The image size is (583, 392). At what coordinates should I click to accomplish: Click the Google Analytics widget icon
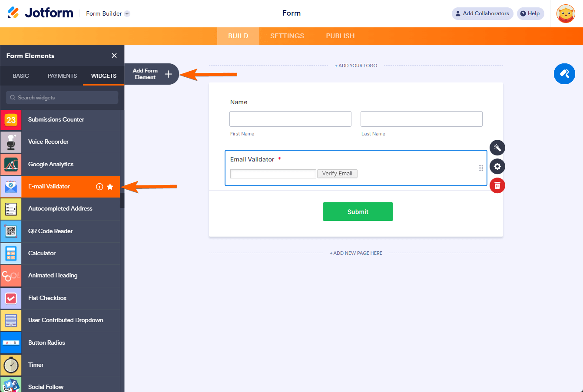[11, 164]
